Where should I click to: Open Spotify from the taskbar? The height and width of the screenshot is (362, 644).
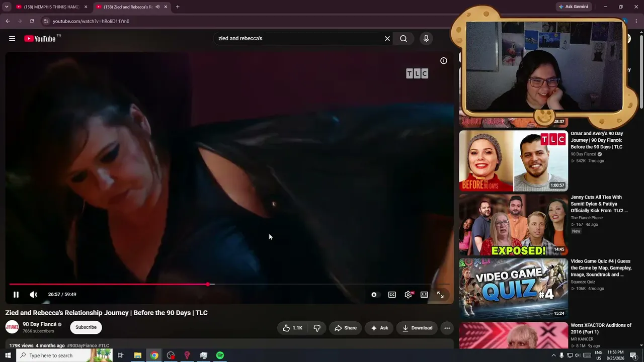point(220,355)
